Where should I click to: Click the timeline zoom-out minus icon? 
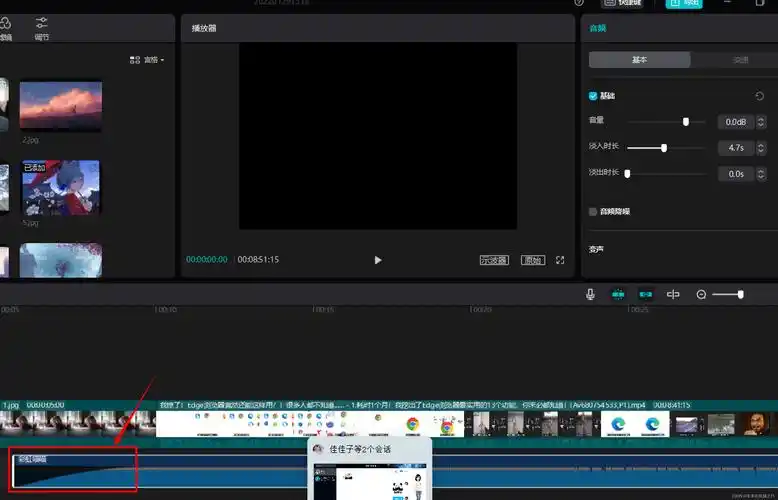[x=701, y=294]
